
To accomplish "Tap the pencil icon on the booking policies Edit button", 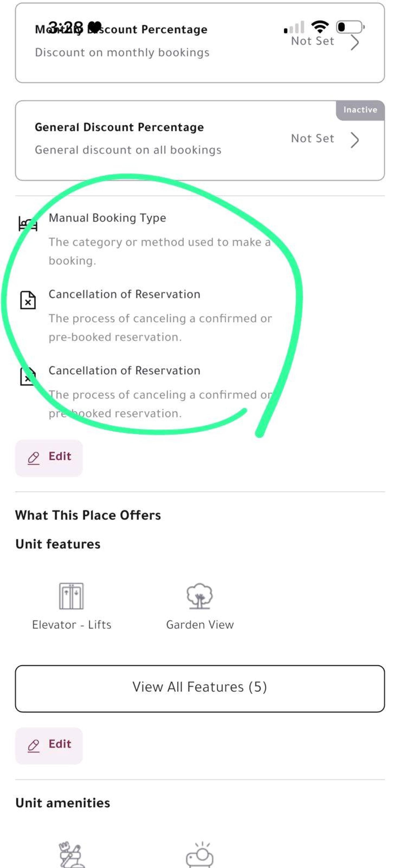I will point(33,458).
